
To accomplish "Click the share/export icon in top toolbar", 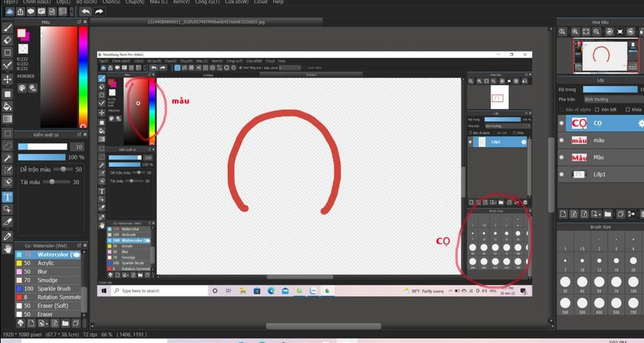I will point(20,11).
